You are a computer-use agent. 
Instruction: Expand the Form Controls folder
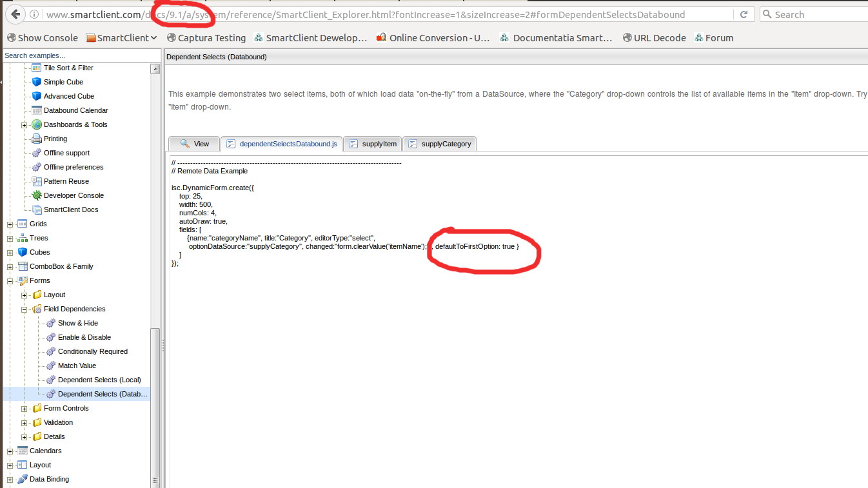[25, 409]
